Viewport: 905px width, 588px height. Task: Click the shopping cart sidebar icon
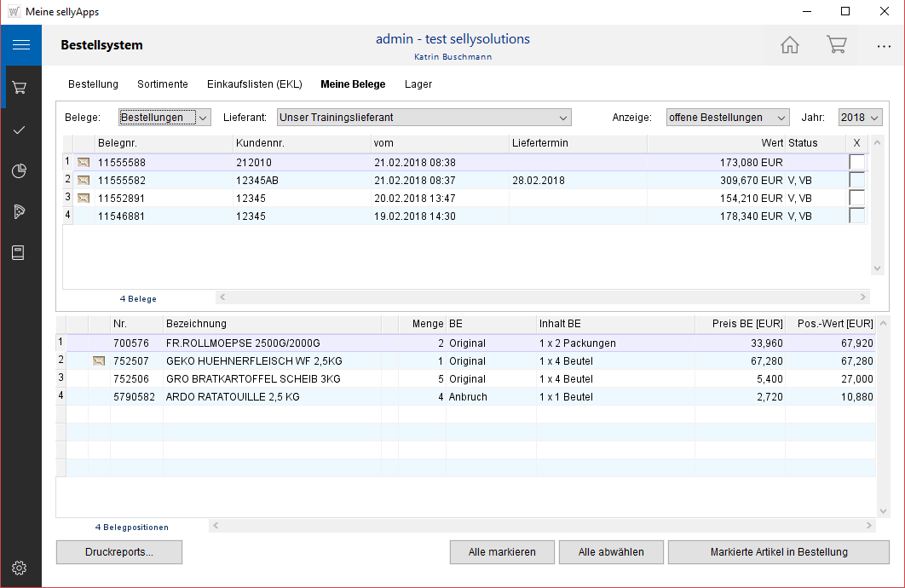tap(20, 87)
